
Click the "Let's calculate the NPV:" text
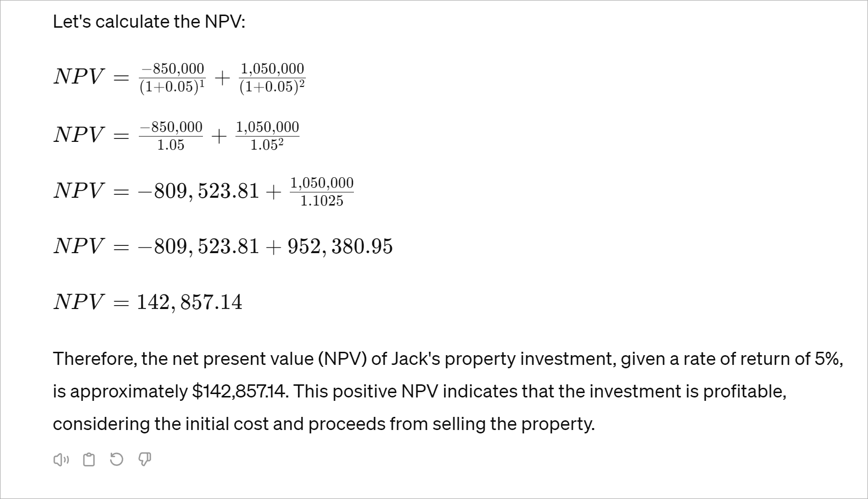point(149,22)
